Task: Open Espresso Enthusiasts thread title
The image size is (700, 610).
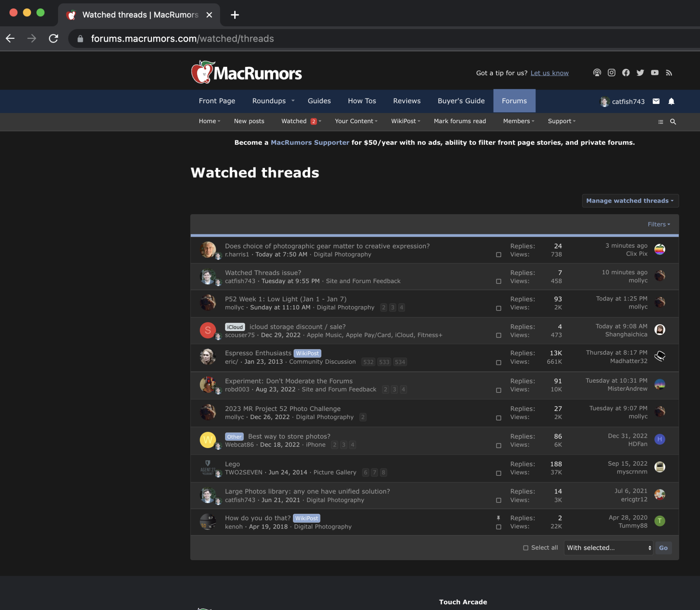Action: [258, 353]
